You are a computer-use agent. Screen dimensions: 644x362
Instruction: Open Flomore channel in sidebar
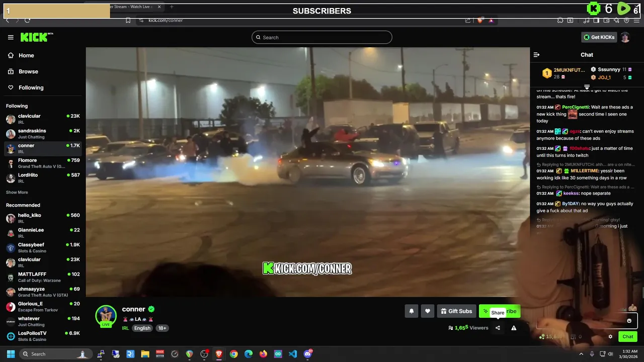click(x=43, y=163)
